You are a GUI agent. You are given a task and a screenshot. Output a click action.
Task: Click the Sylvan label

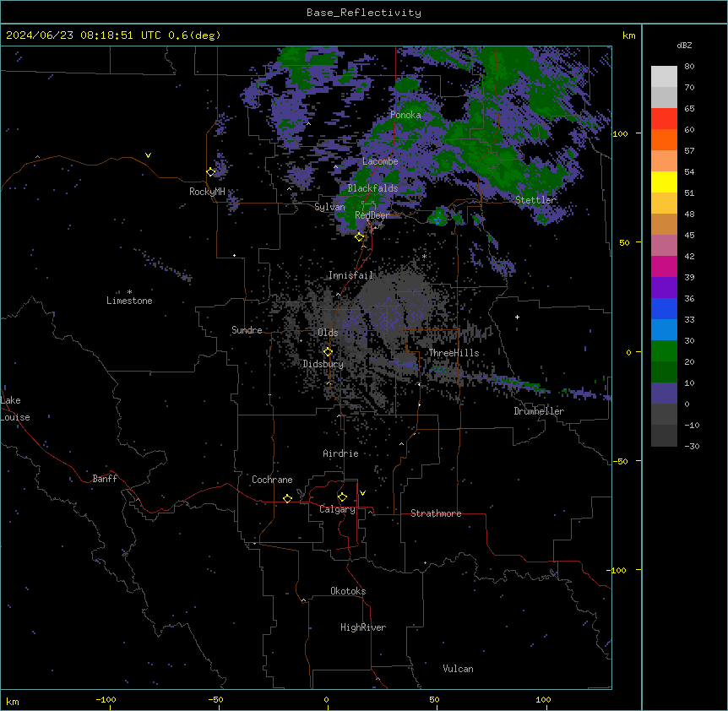[329, 207]
